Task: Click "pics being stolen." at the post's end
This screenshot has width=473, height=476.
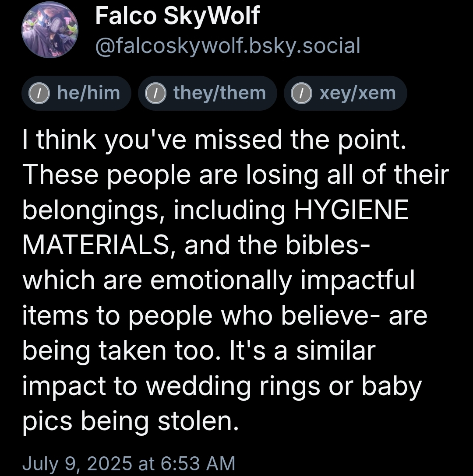Action: coord(131,421)
